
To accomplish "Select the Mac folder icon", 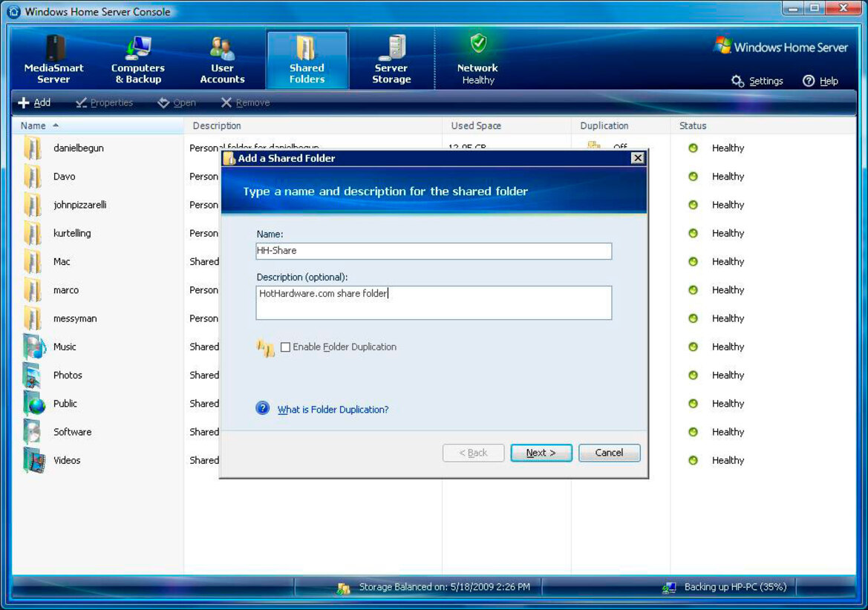I will [x=33, y=261].
